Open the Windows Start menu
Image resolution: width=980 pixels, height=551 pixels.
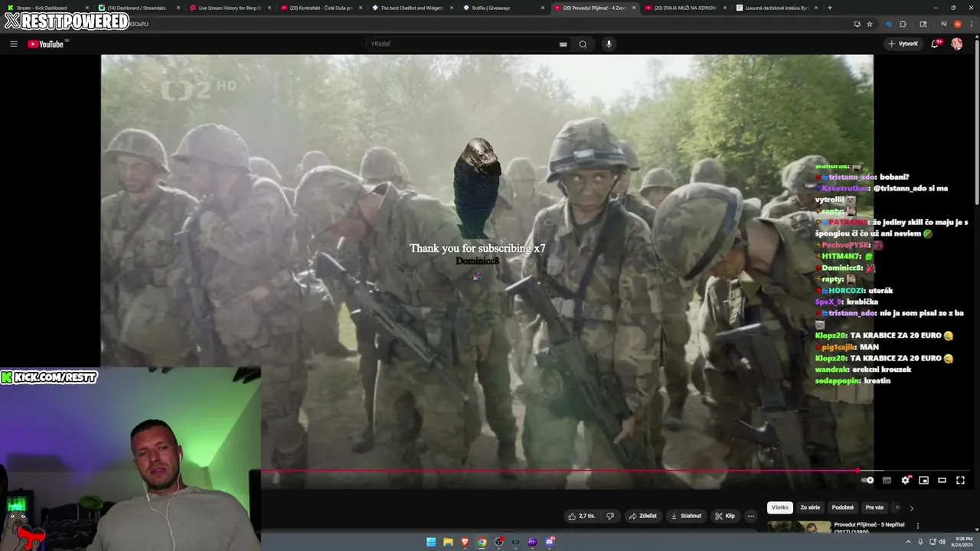[431, 542]
